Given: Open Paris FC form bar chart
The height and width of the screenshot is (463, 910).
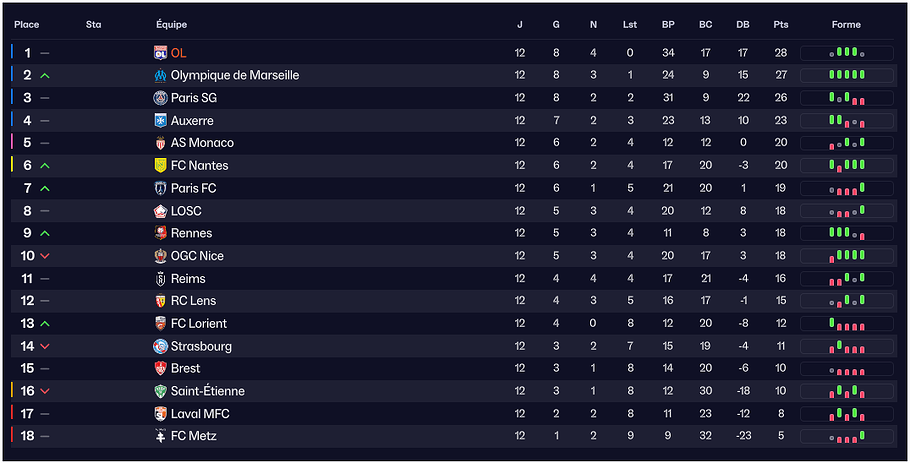Looking at the screenshot, I should [x=846, y=188].
